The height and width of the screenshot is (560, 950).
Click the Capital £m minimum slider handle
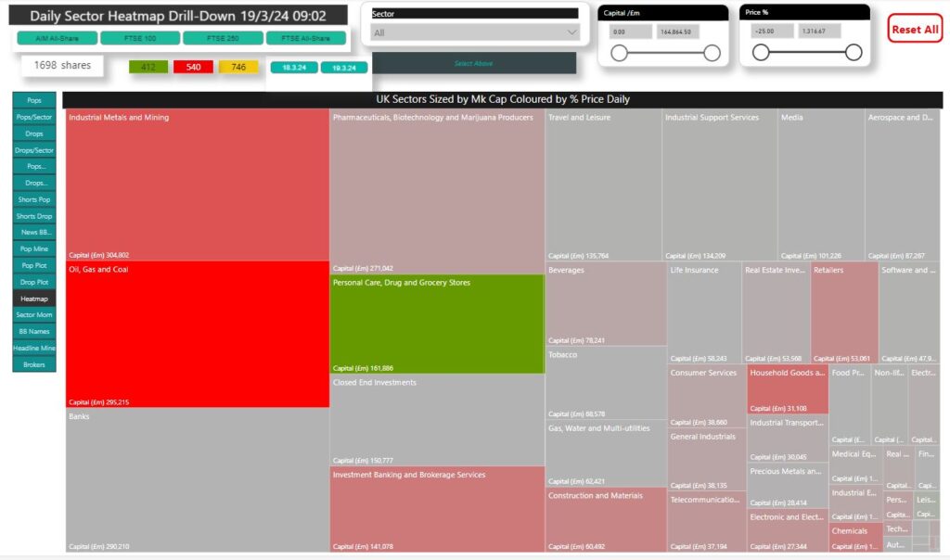615,53
